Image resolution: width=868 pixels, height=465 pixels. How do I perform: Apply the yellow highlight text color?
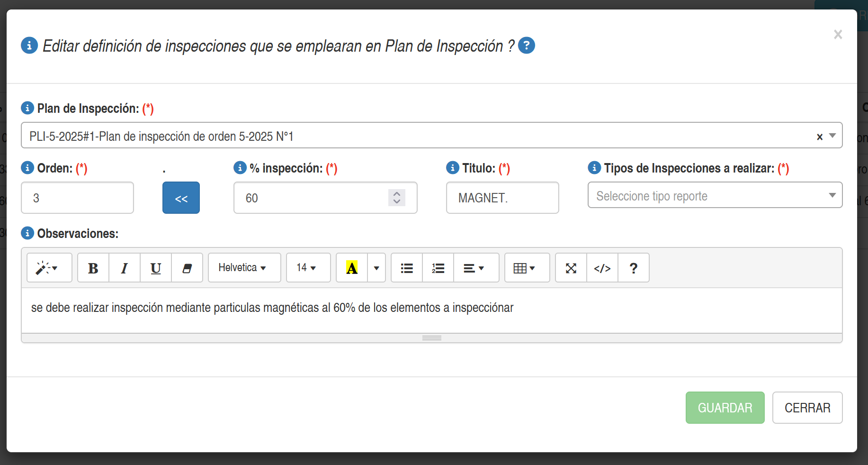click(352, 268)
